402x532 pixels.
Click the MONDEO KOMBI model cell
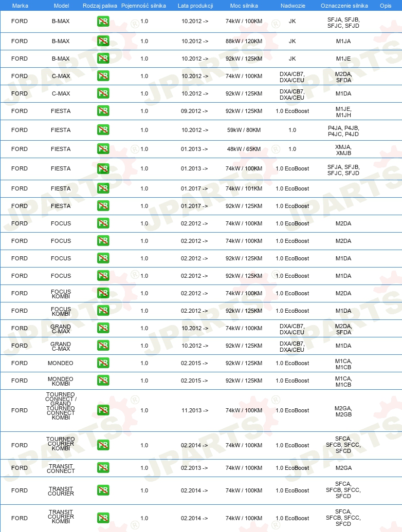coord(61,381)
